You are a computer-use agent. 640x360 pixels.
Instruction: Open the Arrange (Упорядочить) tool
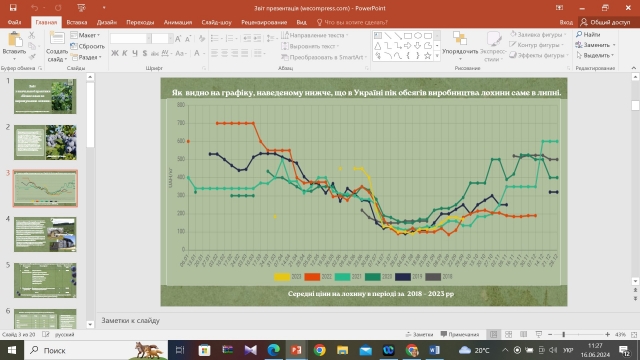tap(460, 46)
